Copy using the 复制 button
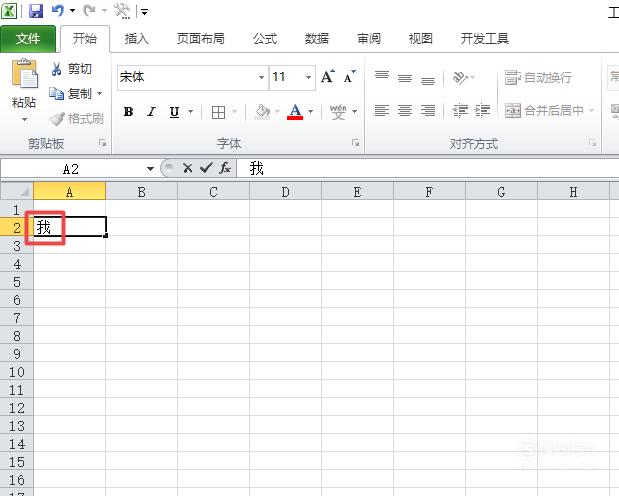This screenshot has width=619, height=496. (71, 94)
